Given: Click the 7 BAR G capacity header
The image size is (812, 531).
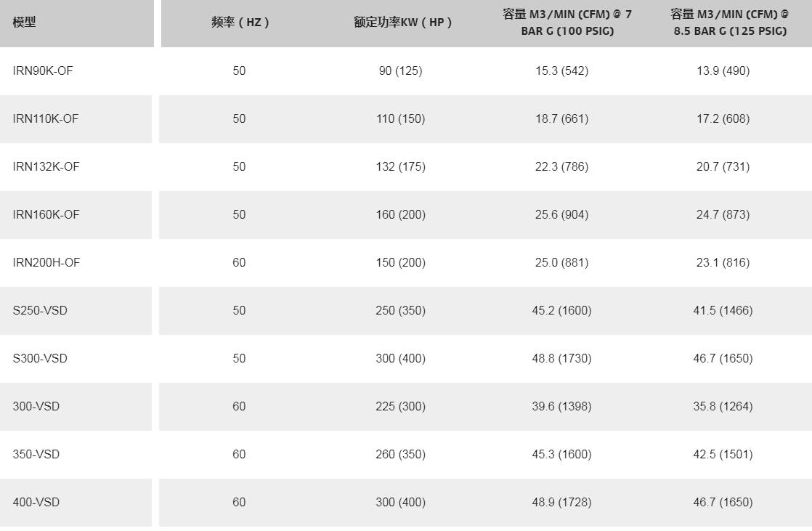Looking at the screenshot, I should tap(567, 23).
